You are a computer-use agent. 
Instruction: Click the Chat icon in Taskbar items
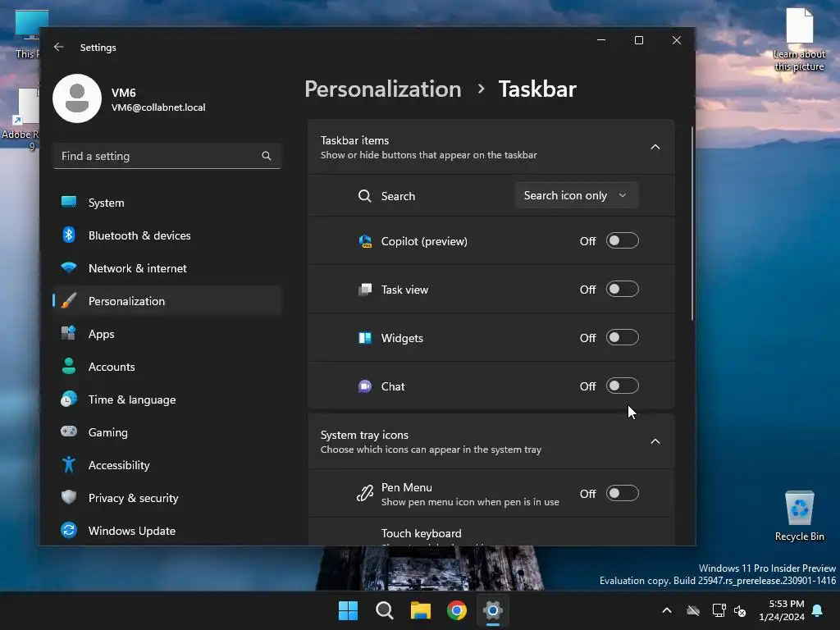365,386
